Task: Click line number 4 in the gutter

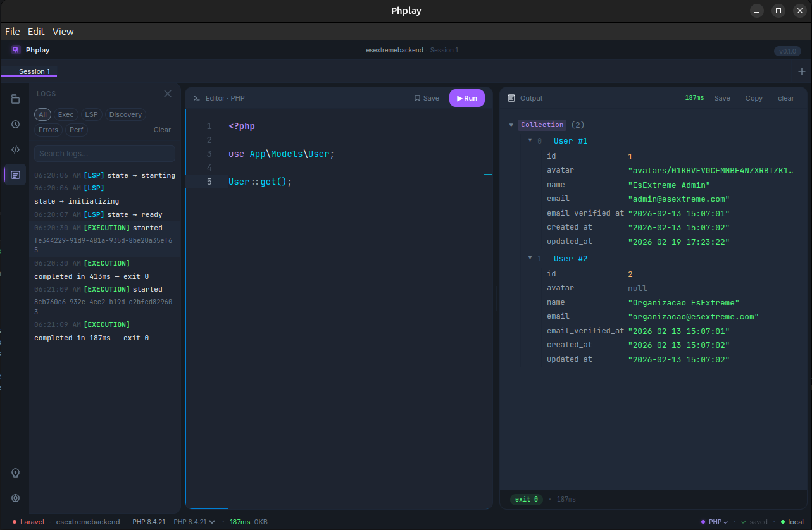Action: [x=209, y=168]
